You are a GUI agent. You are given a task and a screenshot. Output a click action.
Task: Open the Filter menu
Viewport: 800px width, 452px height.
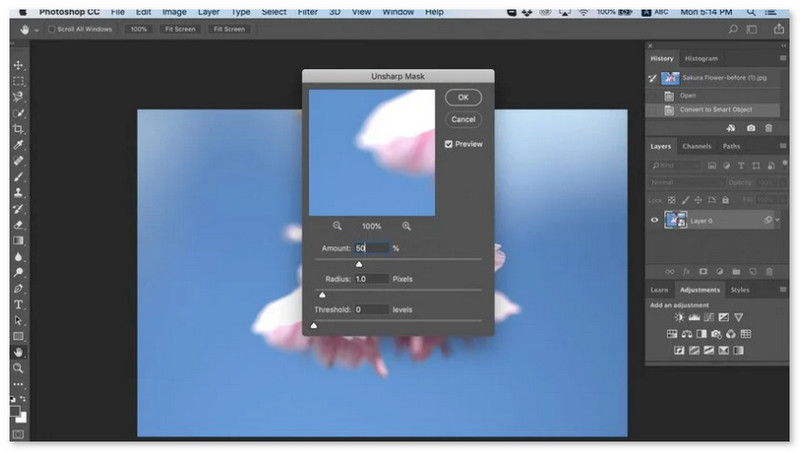point(308,12)
